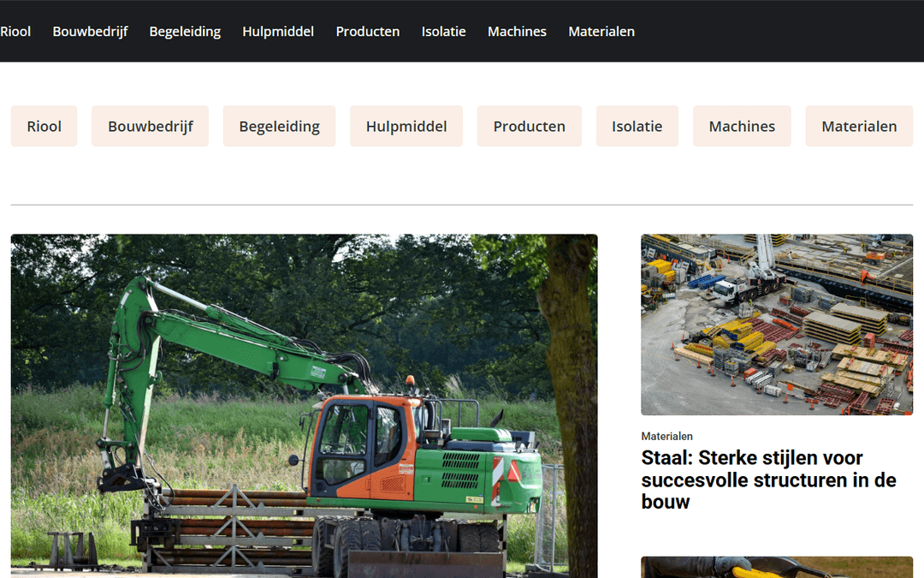Open the partially visible thumbnail below Staal article

pyautogui.click(x=777, y=568)
